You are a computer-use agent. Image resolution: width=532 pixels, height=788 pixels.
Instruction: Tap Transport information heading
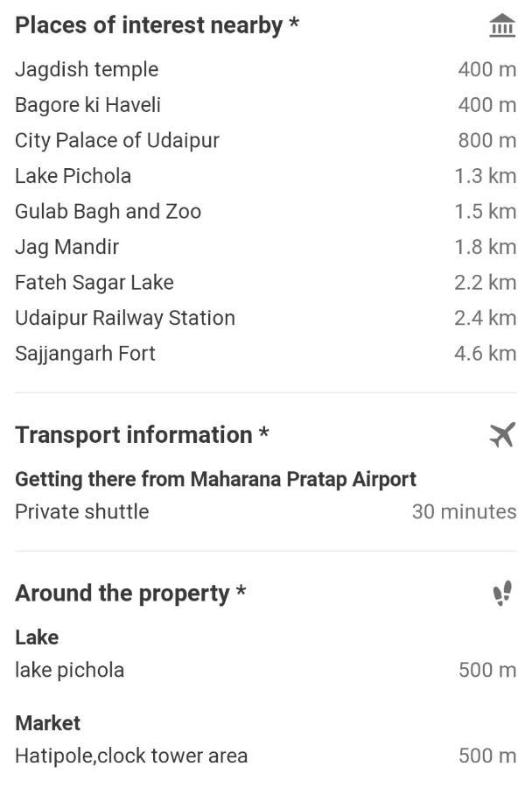142,434
